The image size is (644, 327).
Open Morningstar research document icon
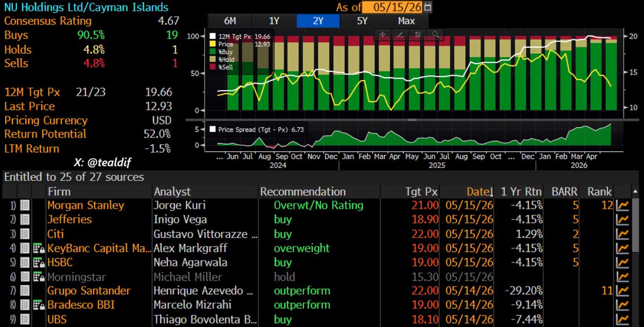coord(25,277)
